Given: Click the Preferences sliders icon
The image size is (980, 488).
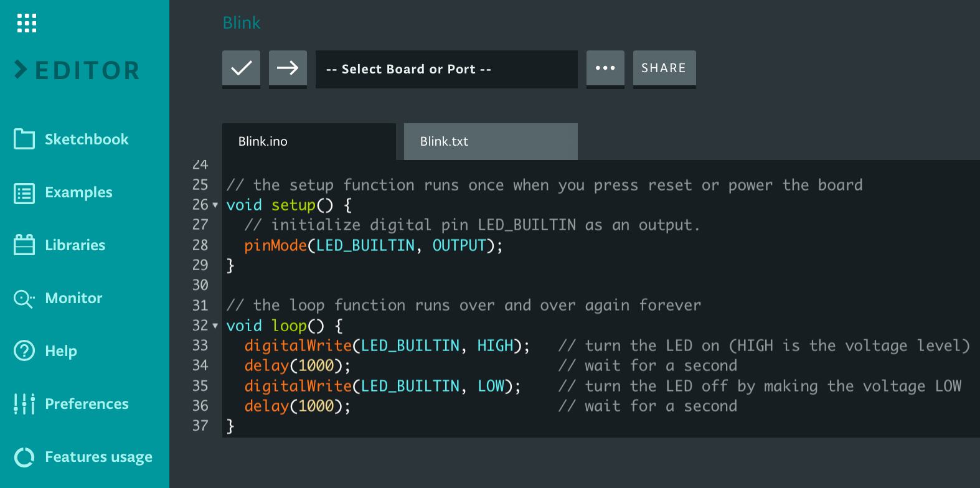Looking at the screenshot, I should [24, 404].
